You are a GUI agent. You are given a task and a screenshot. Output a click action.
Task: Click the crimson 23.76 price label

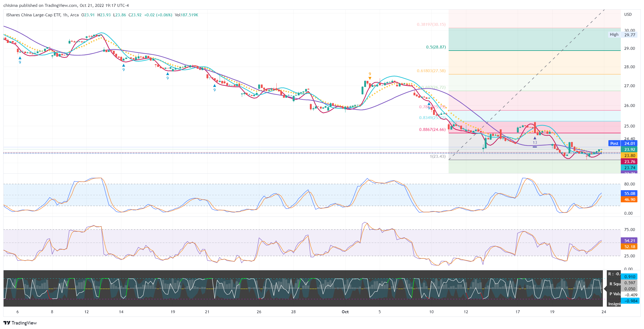tap(629, 162)
